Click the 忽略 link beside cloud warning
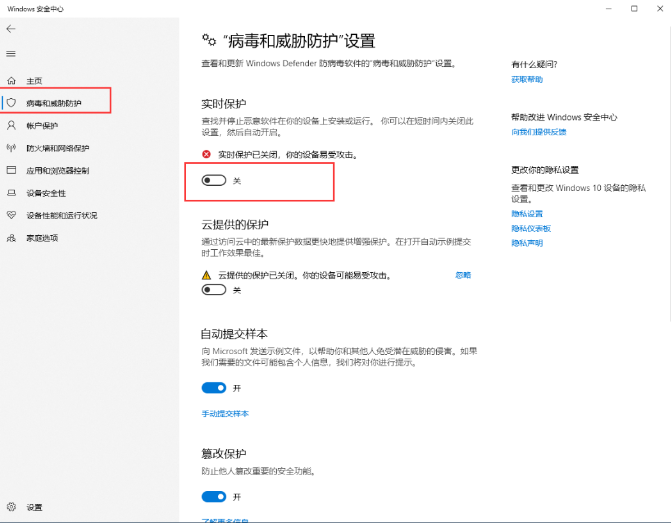 463,275
